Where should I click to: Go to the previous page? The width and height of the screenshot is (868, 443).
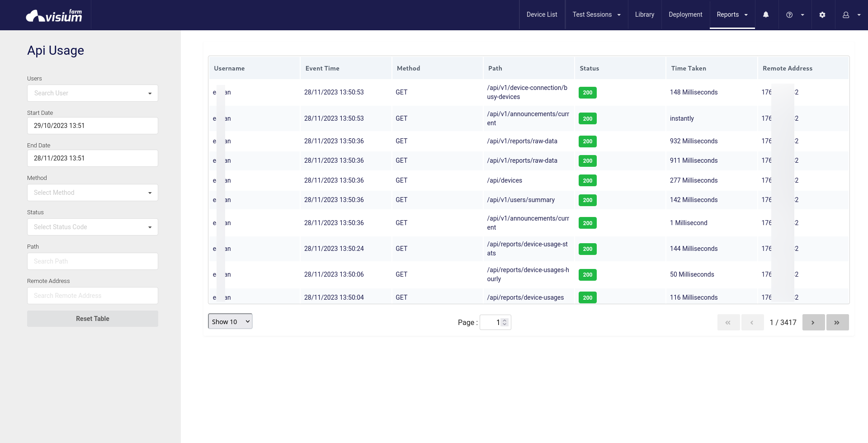click(752, 322)
